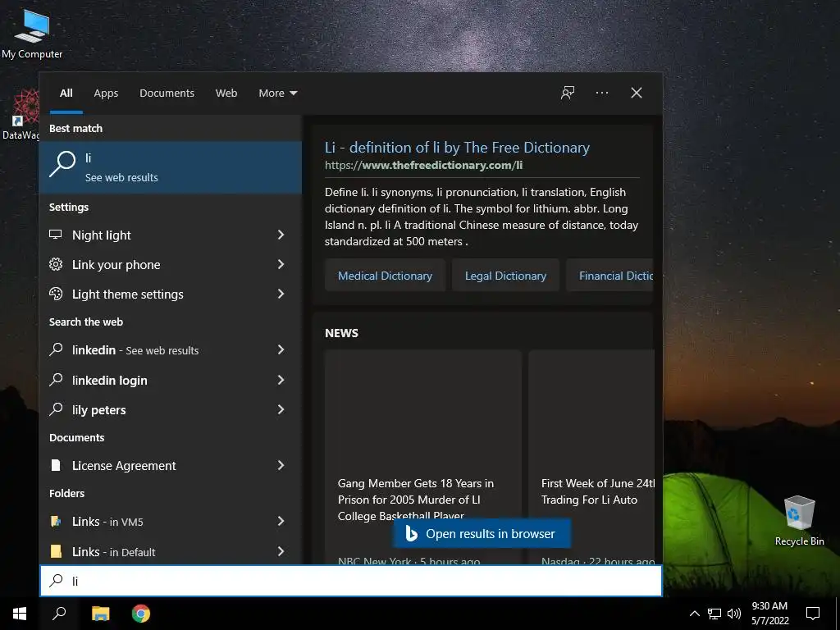Select the Night light settings result
The width and height of the screenshot is (840, 630).
[x=171, y=235]
